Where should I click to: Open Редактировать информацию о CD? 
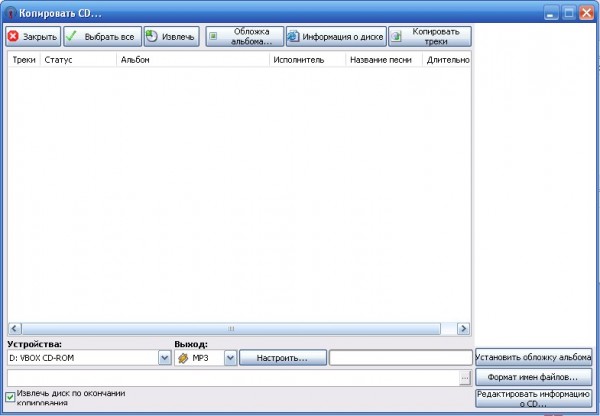533,398
